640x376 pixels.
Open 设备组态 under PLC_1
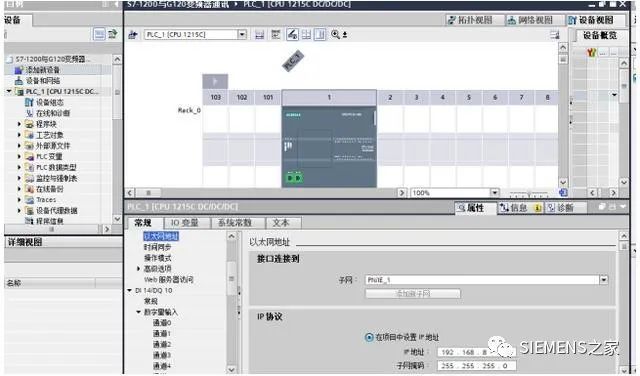(x=49, y=102)
